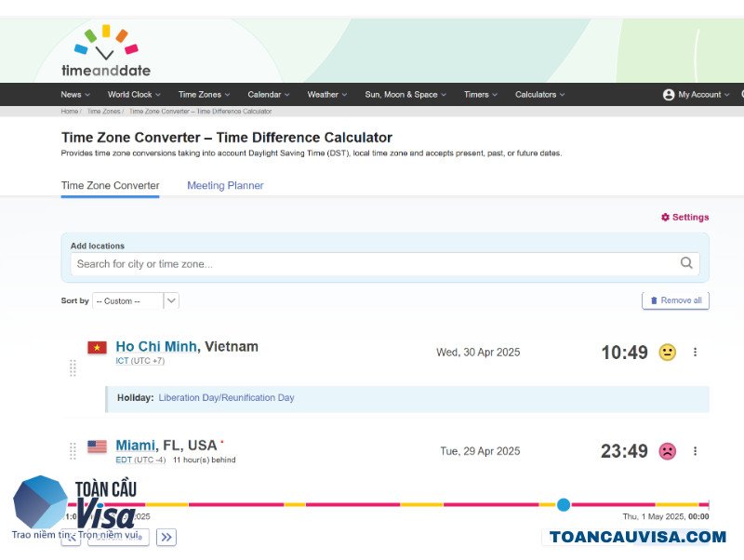
Task: Open the My Account user icon
Action: click(x=669, y=95)
